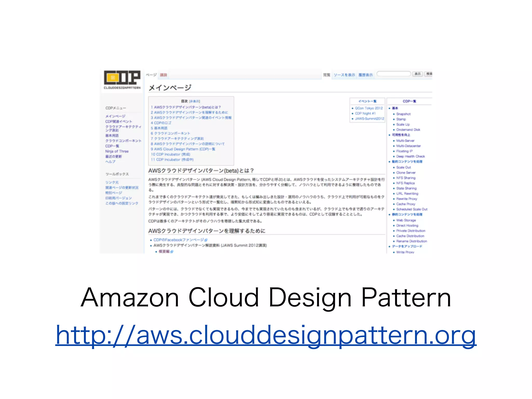
Task: Open the Deep Health Check pattern link
Action: tap(410, 156)
